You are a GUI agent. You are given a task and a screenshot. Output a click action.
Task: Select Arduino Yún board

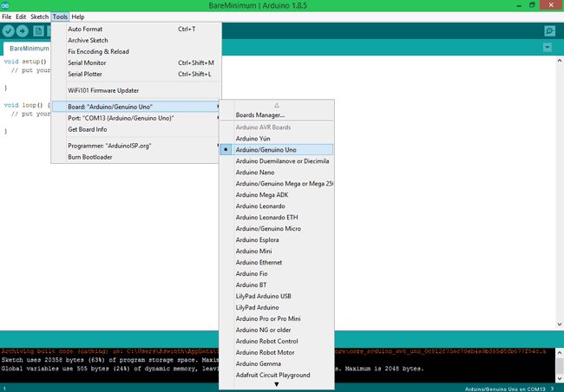pyautogui.click(x=277, y=139)
